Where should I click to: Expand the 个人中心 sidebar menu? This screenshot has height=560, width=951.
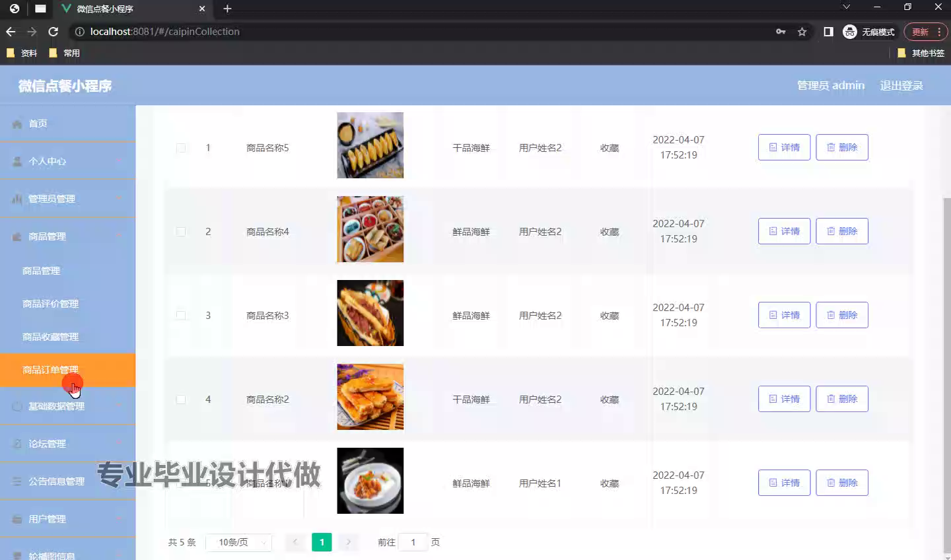(x=67, y=161)
